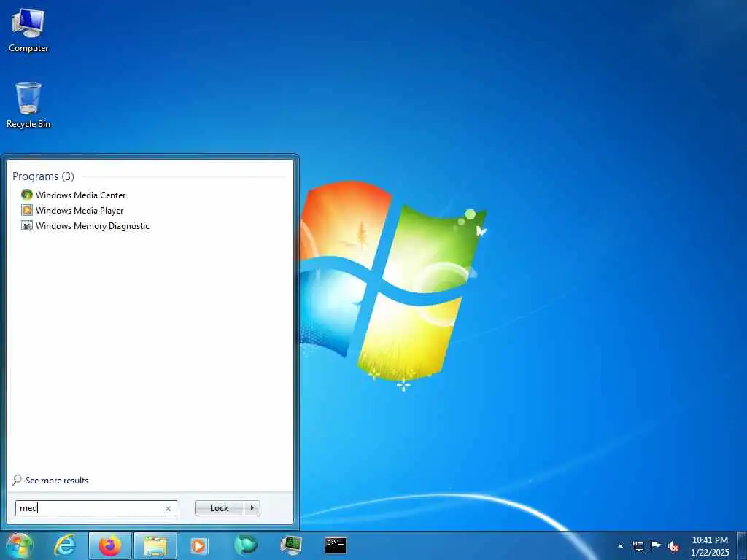Launch Windows Media Player from search results

click(x=80, y=211)
